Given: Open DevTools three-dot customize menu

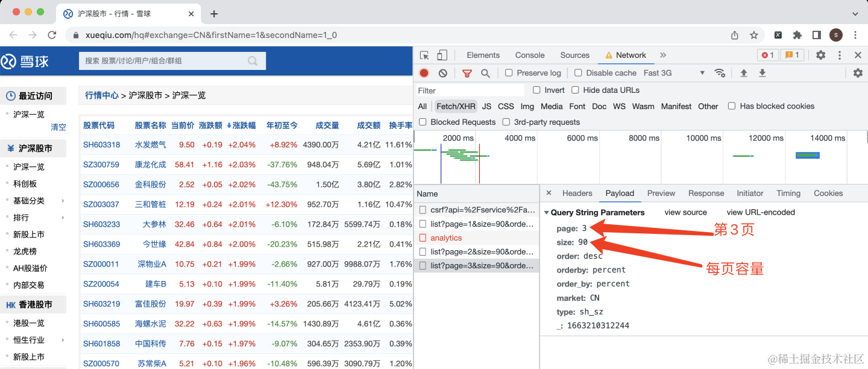Looking at the screenshot, I should point(839,55).
